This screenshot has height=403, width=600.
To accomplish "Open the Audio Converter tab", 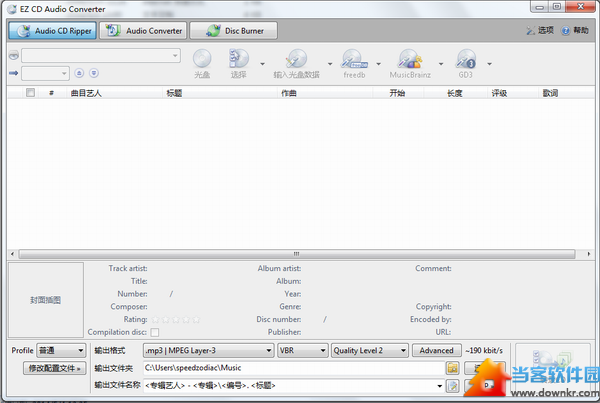I will coord(143,31).
